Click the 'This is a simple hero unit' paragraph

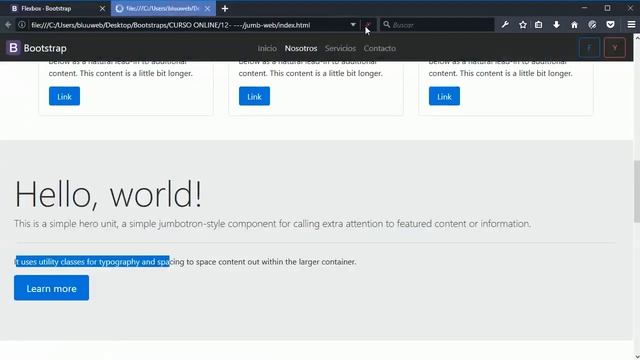click(272, 224)
